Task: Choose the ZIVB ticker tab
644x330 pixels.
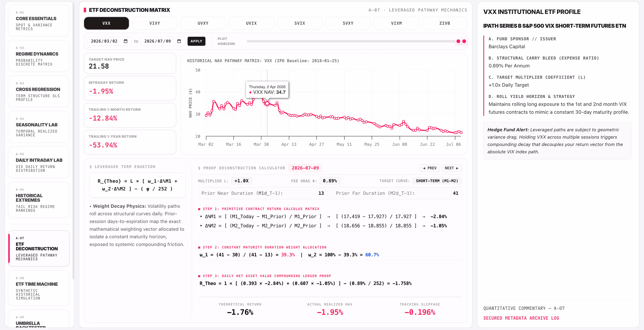Action: 445,23
